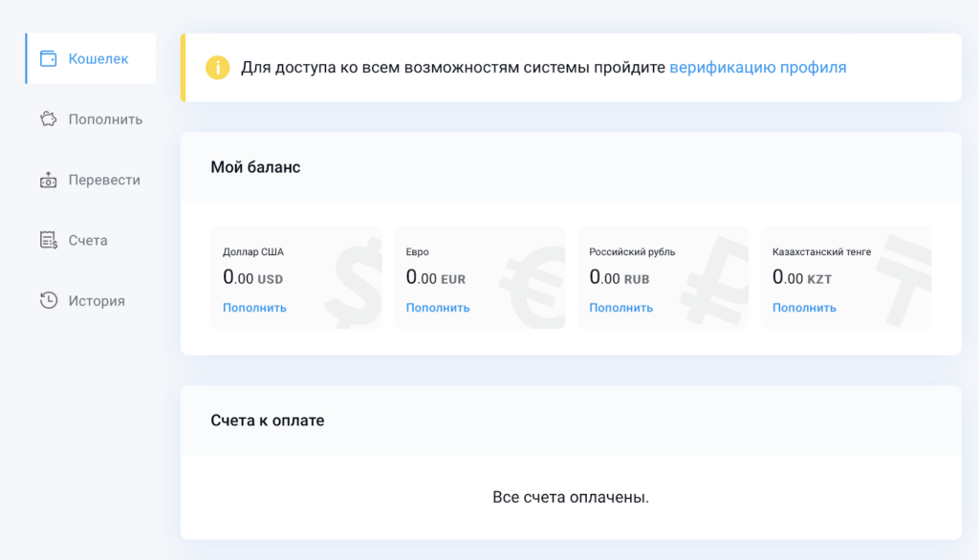This screenshot has height=560, width=979.
Task: Click the 0.00 EUR amount
Action: point(436,277)
